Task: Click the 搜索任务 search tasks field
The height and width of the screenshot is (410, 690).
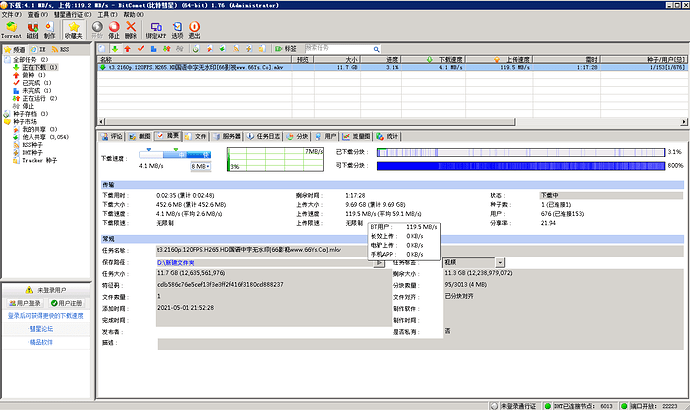Action: (339, 49)
